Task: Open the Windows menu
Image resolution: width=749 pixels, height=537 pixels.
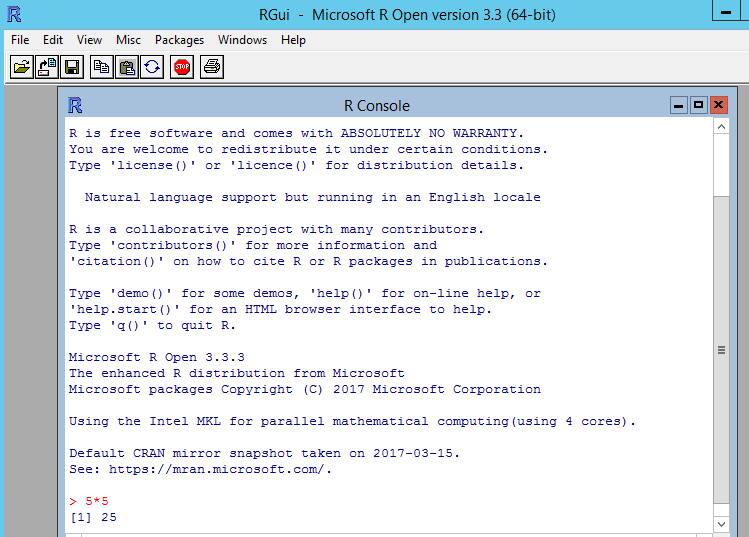Action: [242, 40]
